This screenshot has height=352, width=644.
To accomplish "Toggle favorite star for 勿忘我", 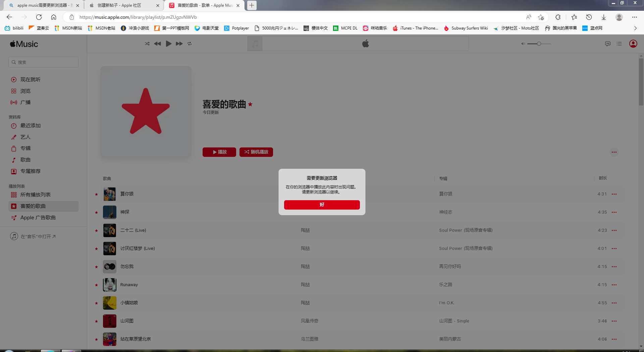I will (x=97, y=267).
